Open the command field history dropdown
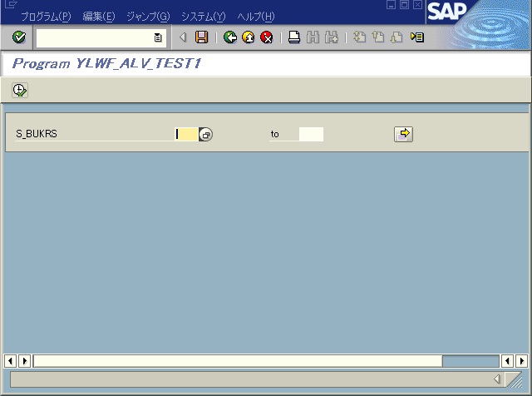This screenshot has width=532, height=396. click(x=158, y=37)
